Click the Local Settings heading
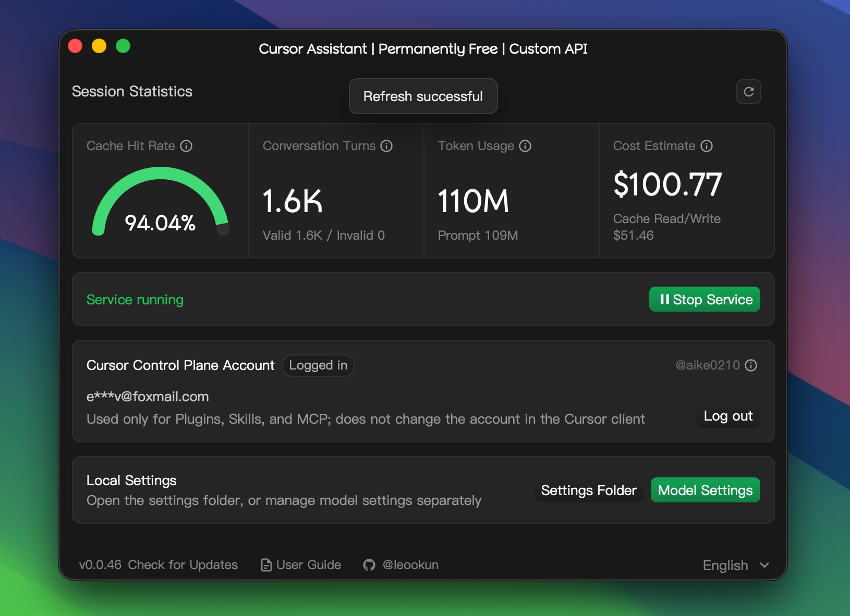Viewport: 850px width, 616px height. pos(131,481)
